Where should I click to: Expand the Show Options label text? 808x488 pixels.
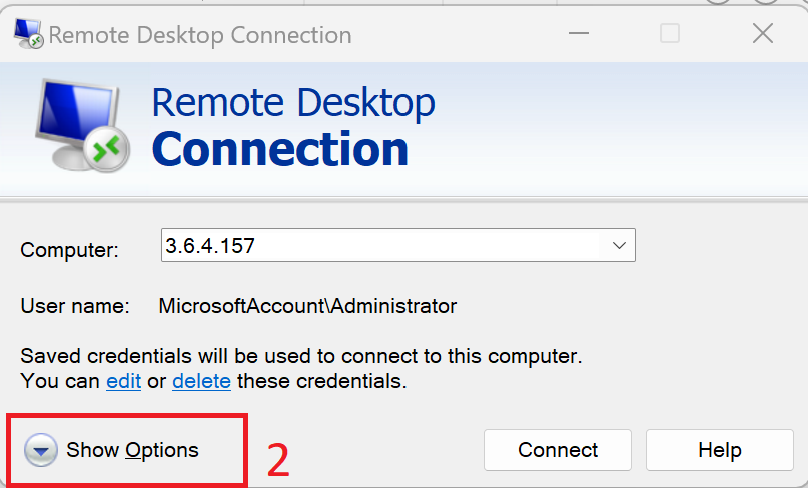tap(132, 450)
